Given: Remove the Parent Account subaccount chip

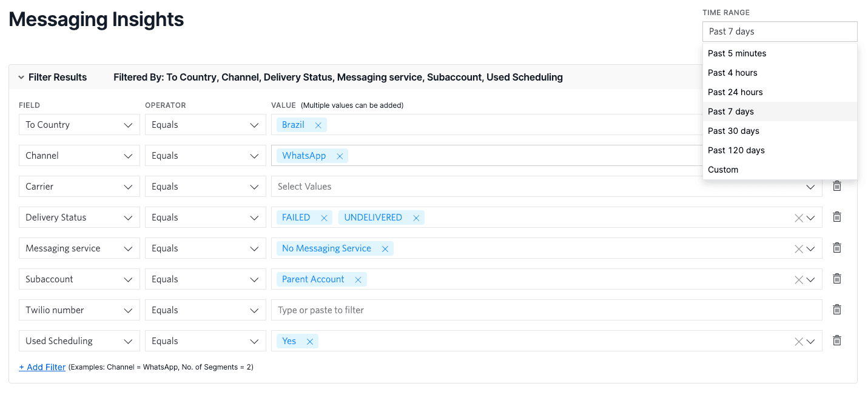Looking at the screenshot, I should [358, 279].
